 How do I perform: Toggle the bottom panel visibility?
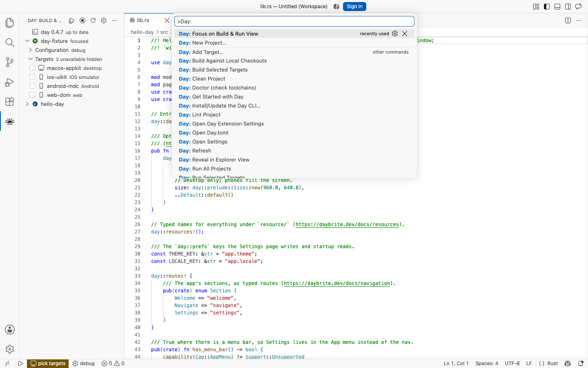pos(557,7)
